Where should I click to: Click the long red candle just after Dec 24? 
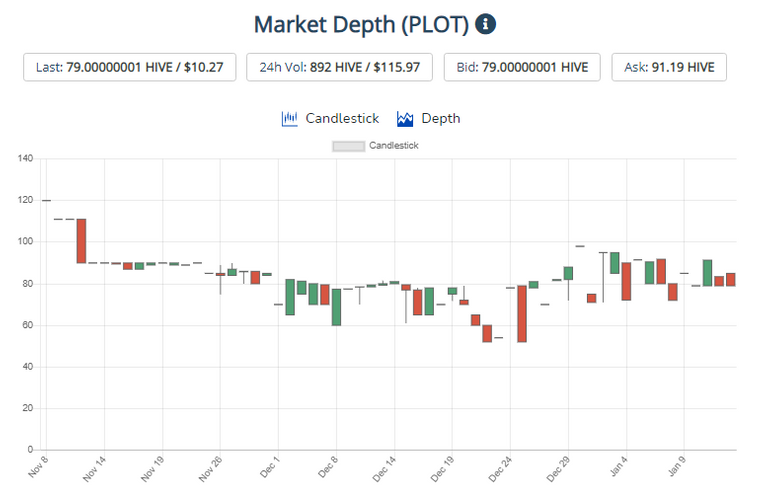(522, 314)
